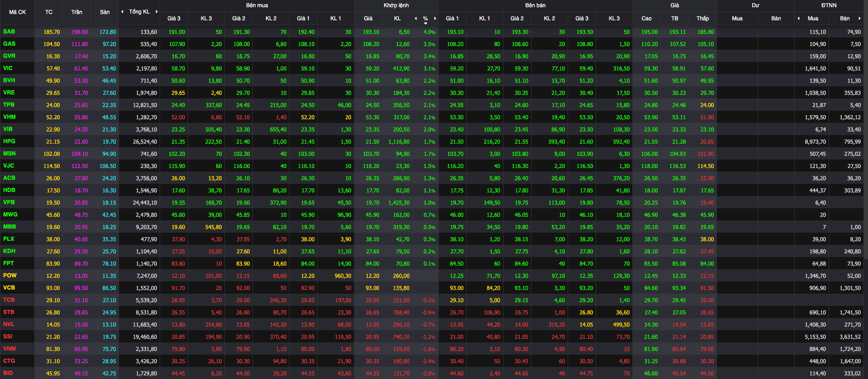868x379 pixels.
Task: Click the Khớp lệnh KL column header
Action: point(397,19)
